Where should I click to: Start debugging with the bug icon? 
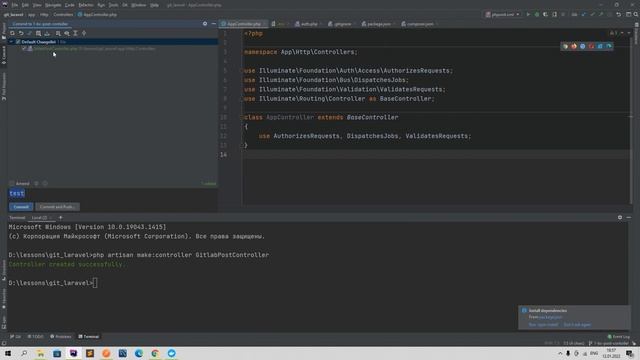click(x=537, y=14)
